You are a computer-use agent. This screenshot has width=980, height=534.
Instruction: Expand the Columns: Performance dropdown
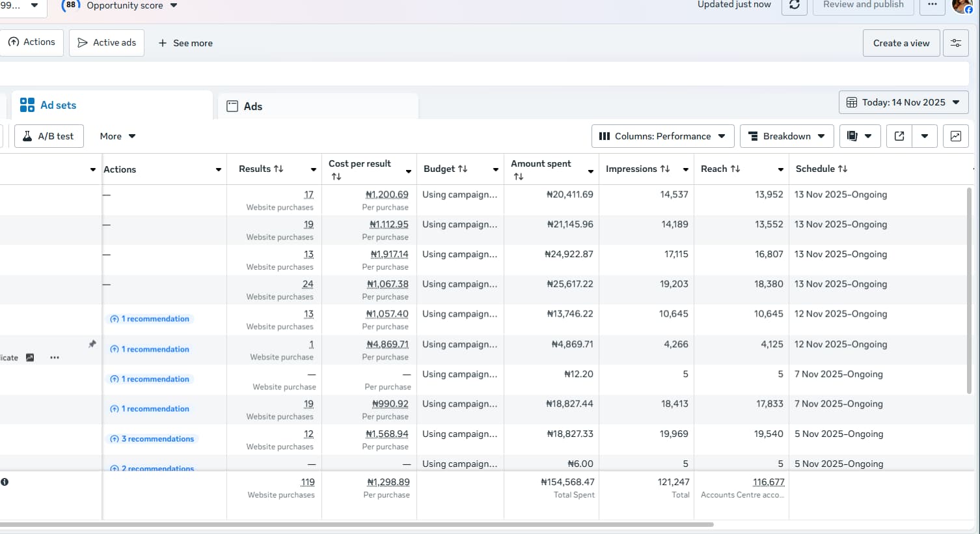point(662,136)
